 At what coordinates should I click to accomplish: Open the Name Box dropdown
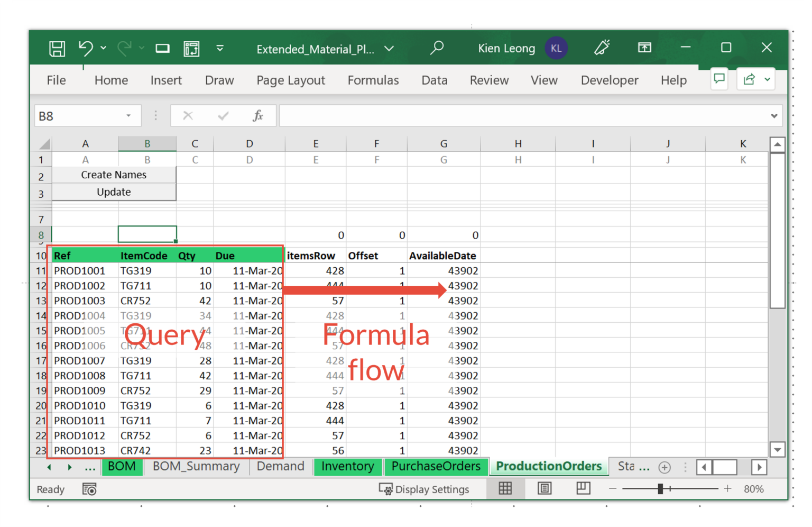tap(128, 115)
